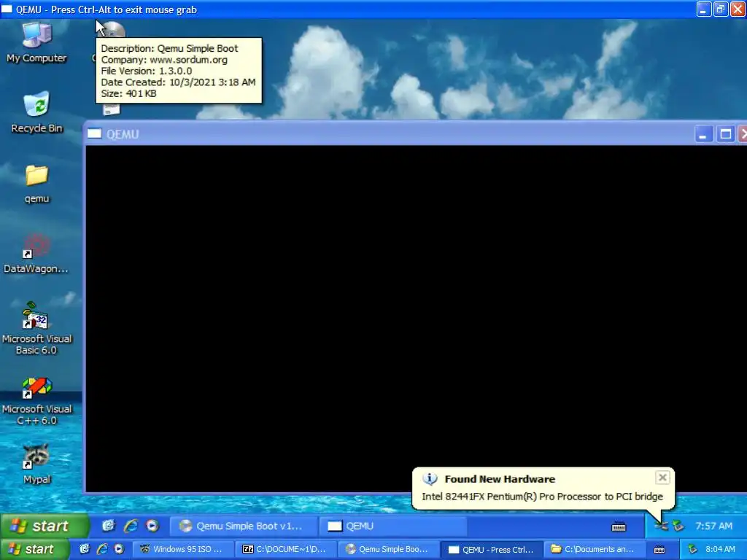Launch the DataWagon shortcut icon
Screen dimensions: 747x560
tap(36, 253)
